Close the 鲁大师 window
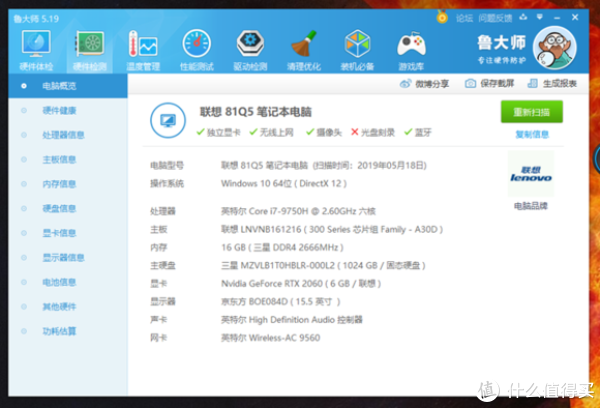Image resolution: width=600 pixels, height=408 pixels. click(575, 17)
